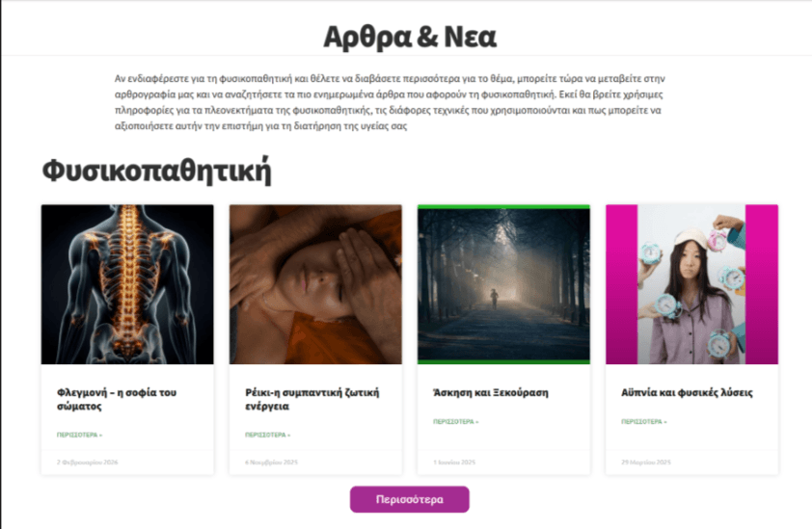Open article title Φλεγμονή – η σοφία του σώματος

click(x=117, y=399)
